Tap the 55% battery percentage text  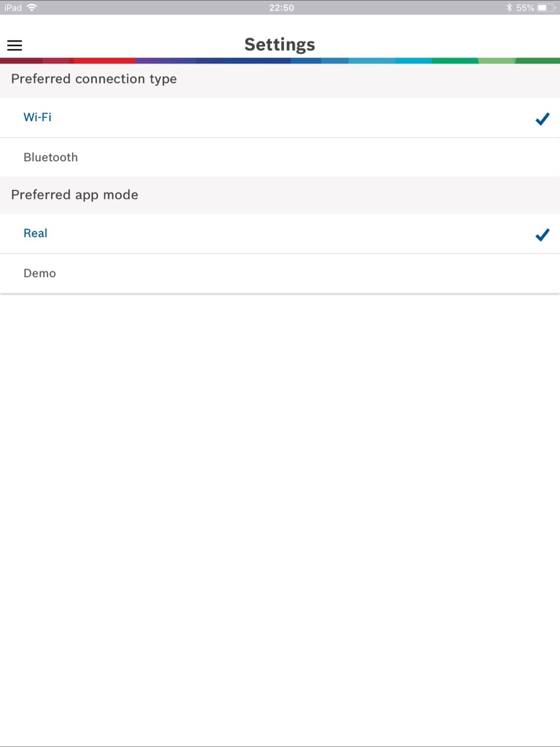coord(525,8)
